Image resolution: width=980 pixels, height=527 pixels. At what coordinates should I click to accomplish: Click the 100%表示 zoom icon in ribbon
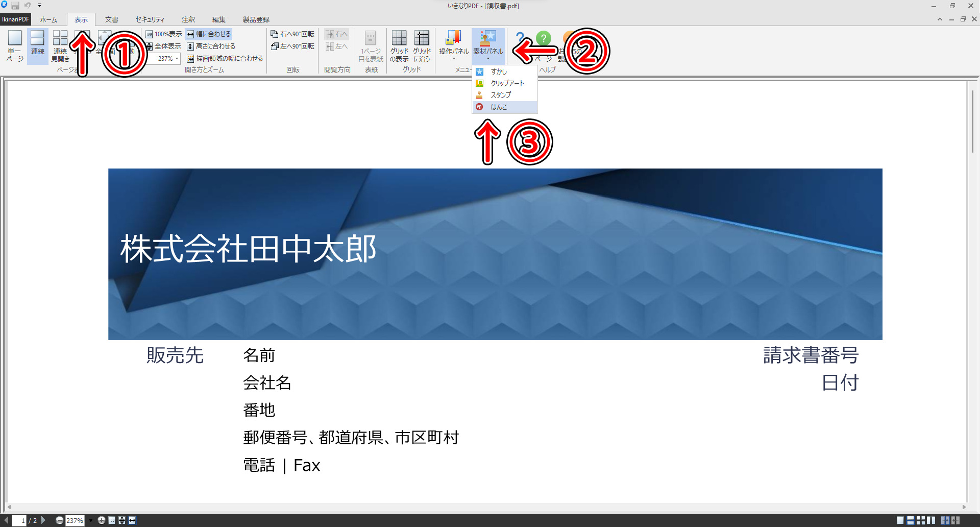[x=164, y=34]
